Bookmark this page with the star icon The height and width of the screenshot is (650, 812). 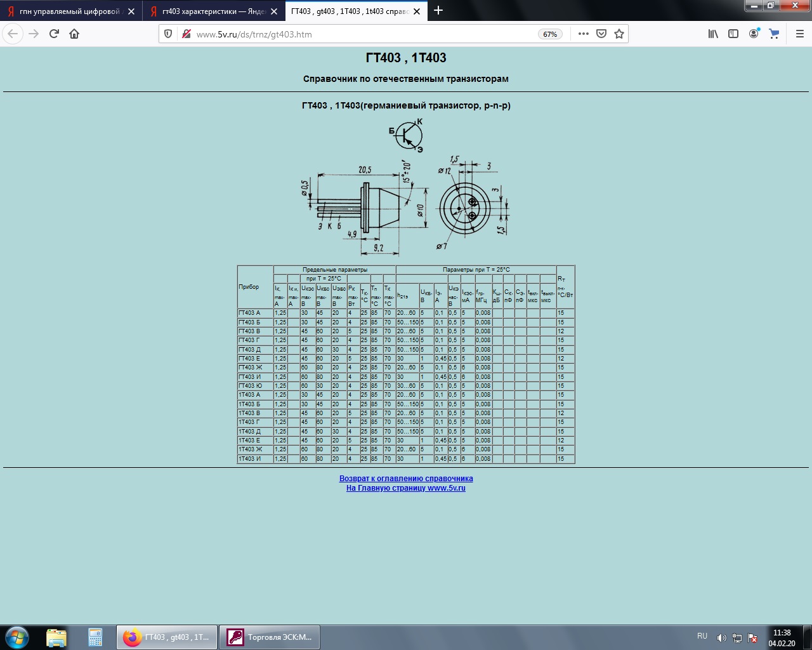pos(619,34)
